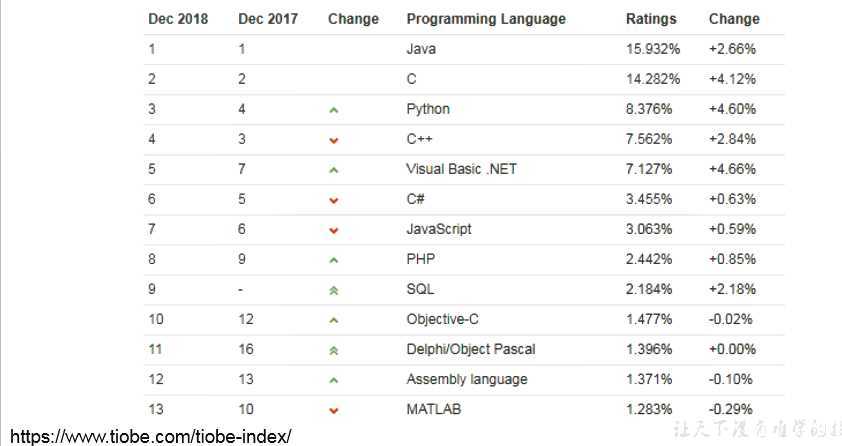Click the Ratings column header
This screenshot has width=842, height=446.
pyautogui.click(x=651, y=19)
